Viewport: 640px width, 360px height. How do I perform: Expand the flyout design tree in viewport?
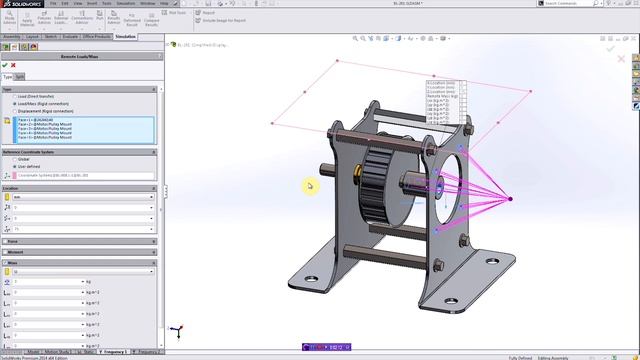168,44
